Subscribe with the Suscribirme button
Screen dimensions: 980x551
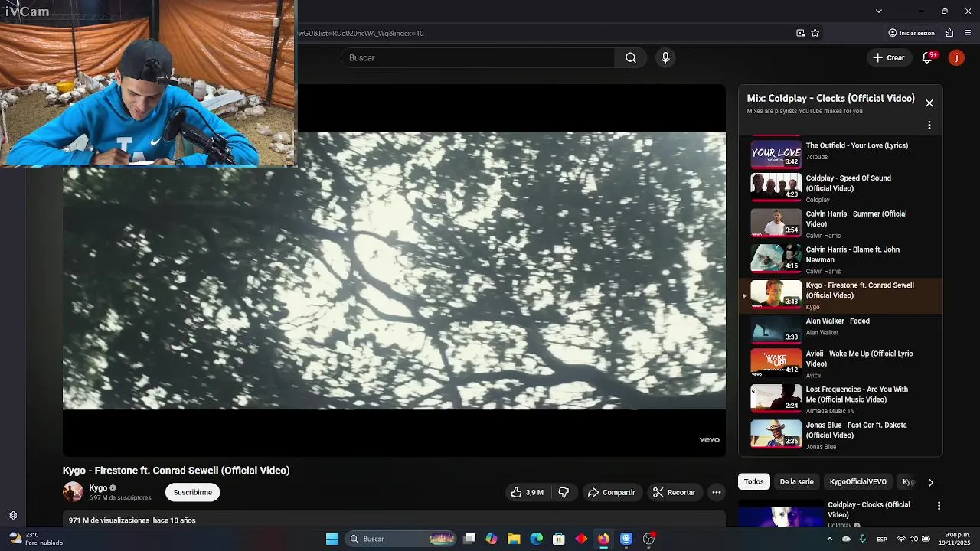(192, 492)
